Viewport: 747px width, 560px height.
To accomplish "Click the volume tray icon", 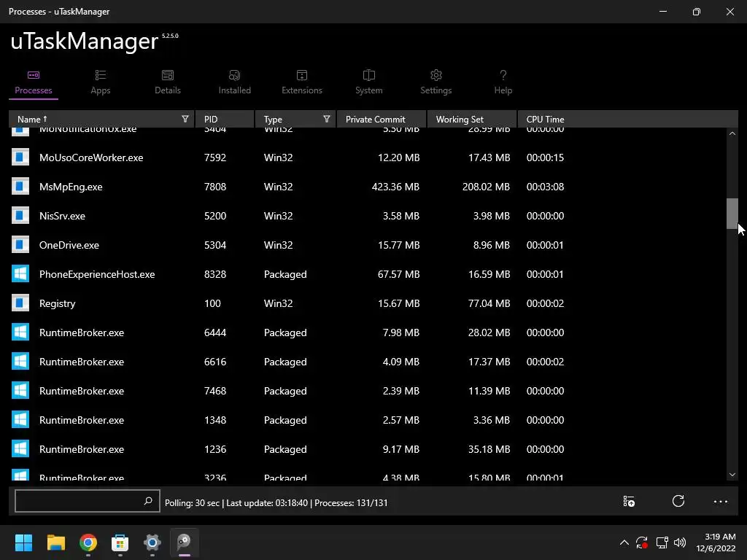I will 680,542.
